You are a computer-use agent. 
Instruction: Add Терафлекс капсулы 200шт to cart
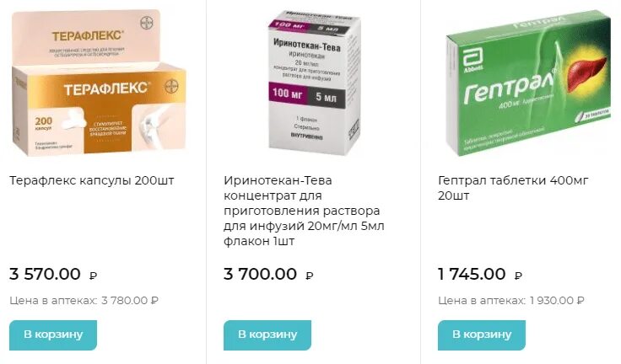pos(53,335)
